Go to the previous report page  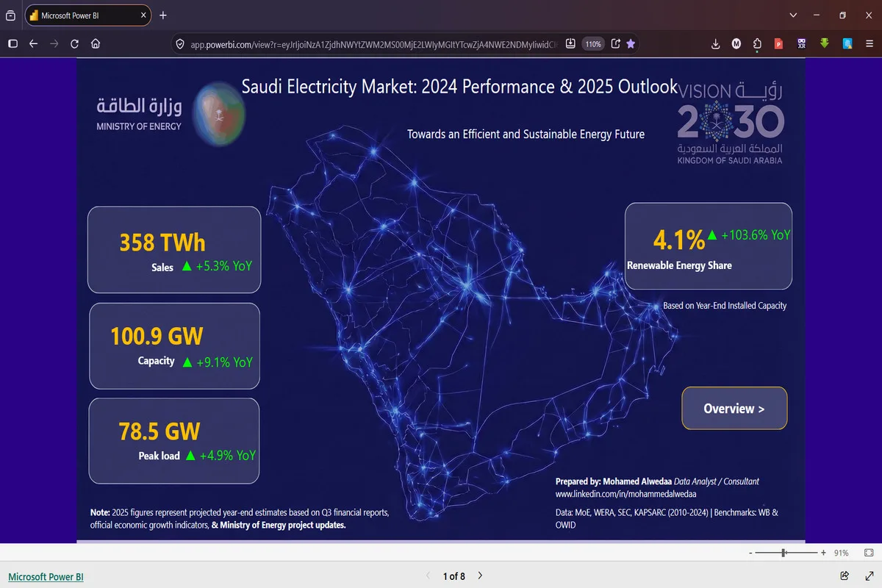(x=428, y=576)
